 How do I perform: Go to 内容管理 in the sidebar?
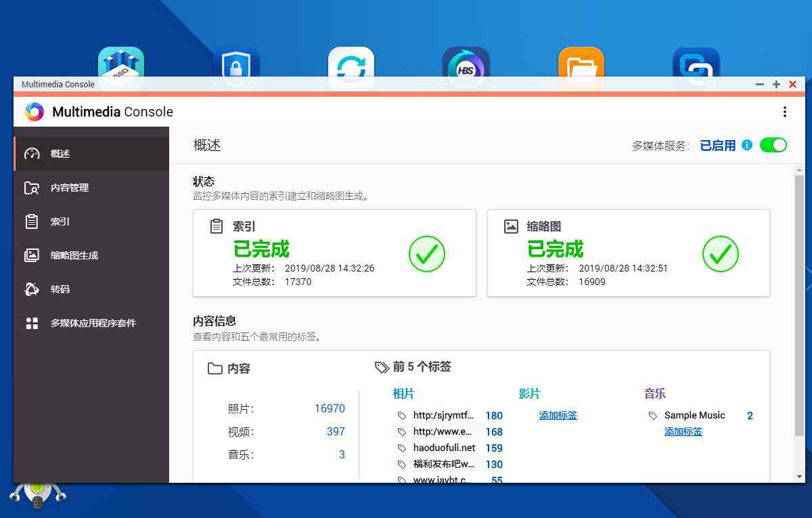pos(91,188)
